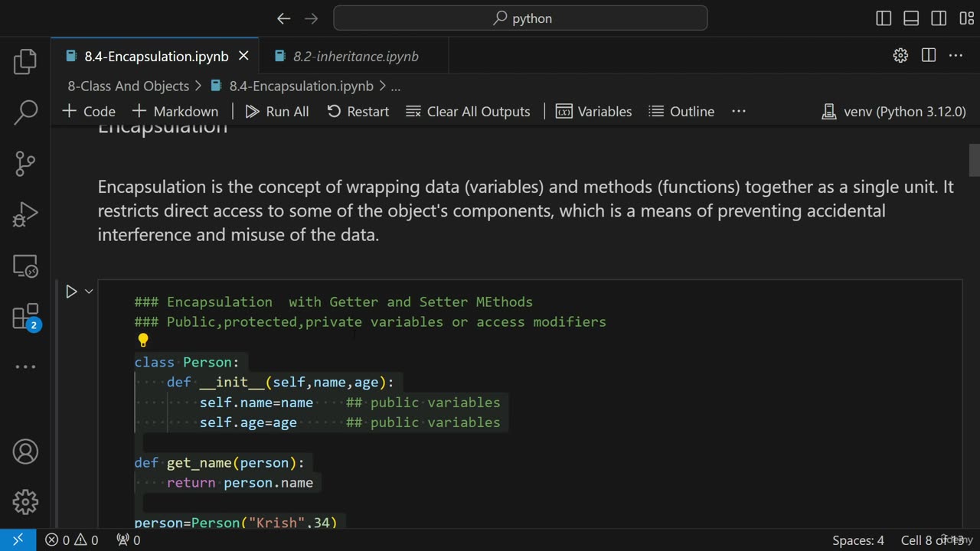Screen dimensions: 980x551
Task: Click the Encapsulation description markdown paragraph
Action: (525, 210)
